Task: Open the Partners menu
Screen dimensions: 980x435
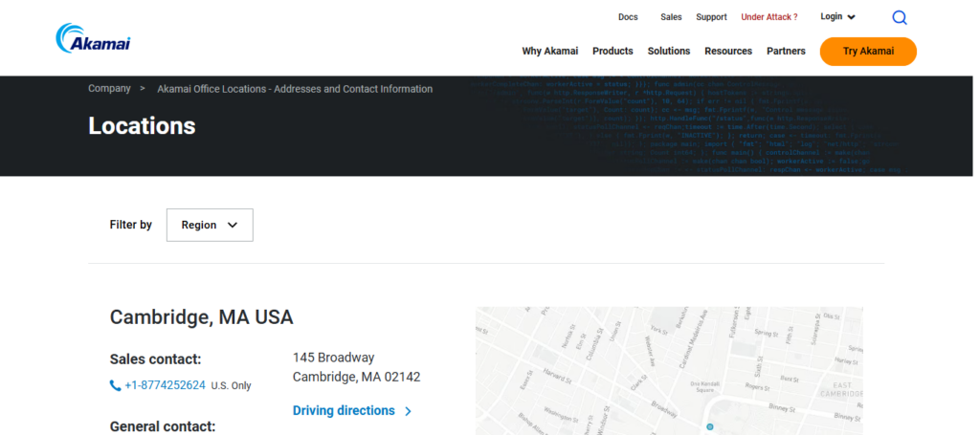Action: click(787, 52)
